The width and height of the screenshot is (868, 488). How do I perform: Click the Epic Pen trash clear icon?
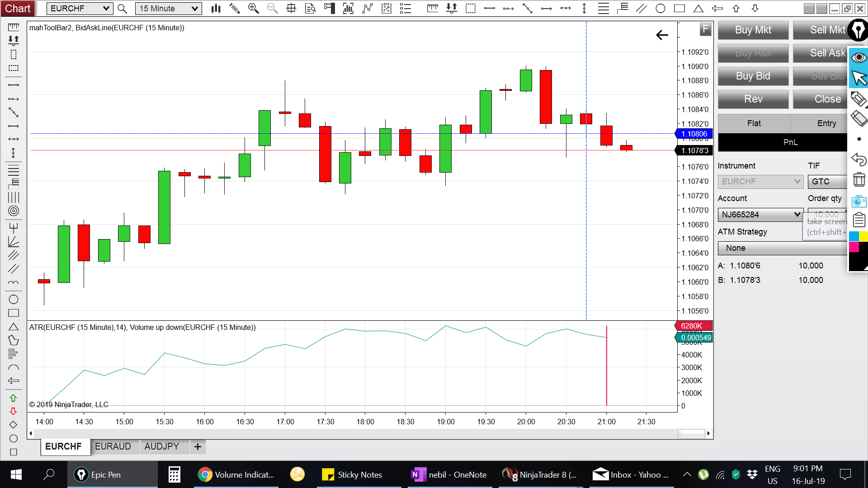pyautogui.click(x=859, y=179)
